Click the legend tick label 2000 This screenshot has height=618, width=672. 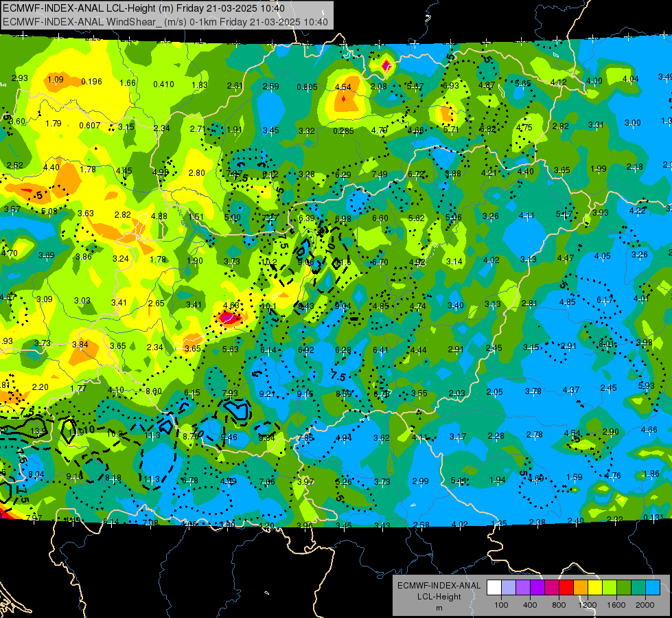click(x=645, y=605)
